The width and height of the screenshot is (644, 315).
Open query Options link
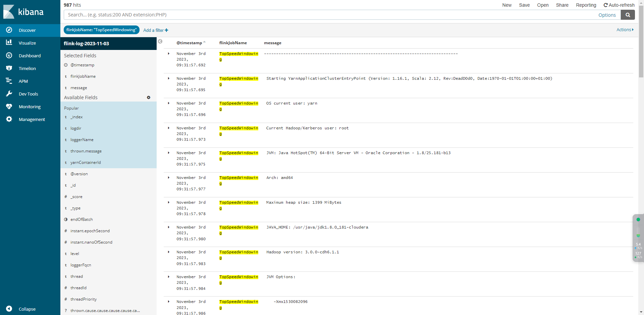point(607,15)
